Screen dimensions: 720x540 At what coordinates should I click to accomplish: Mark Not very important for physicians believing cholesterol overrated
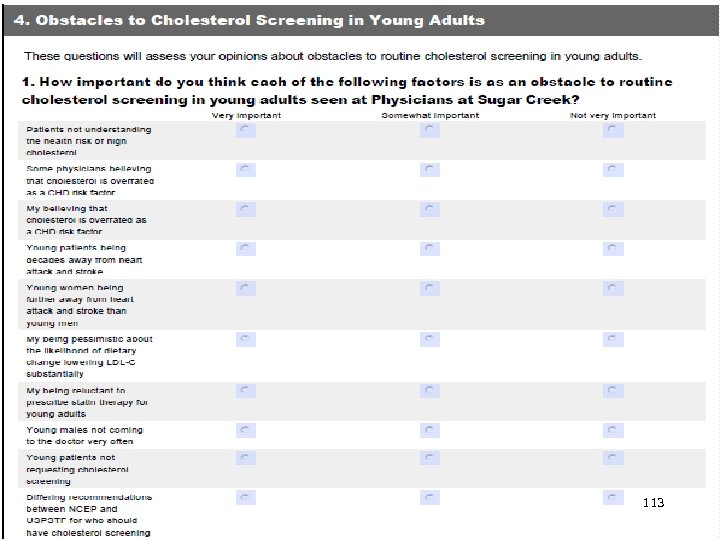click(x=610, y=170)
